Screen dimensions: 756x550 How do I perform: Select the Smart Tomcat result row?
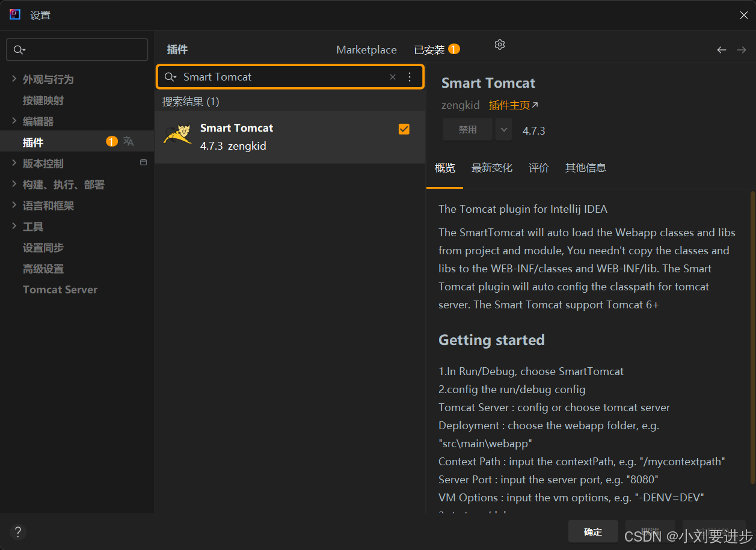point(290,137)
